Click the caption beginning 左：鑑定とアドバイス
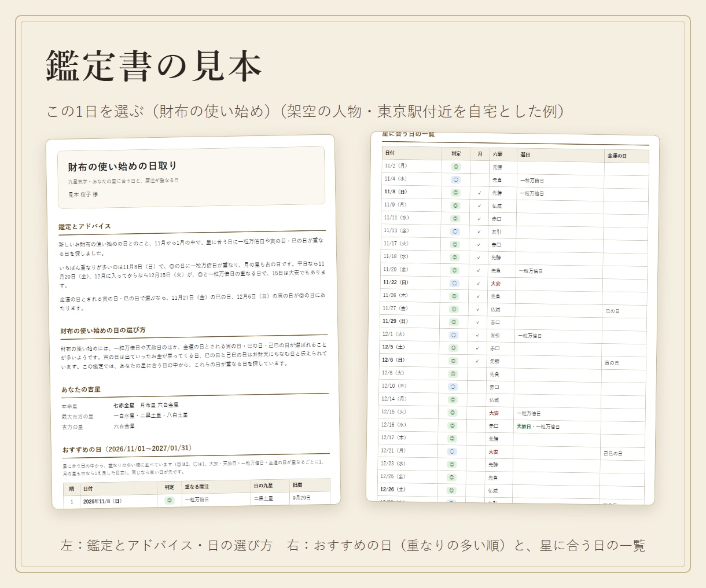This screenshot has height=588, width=706. [353, 545]
